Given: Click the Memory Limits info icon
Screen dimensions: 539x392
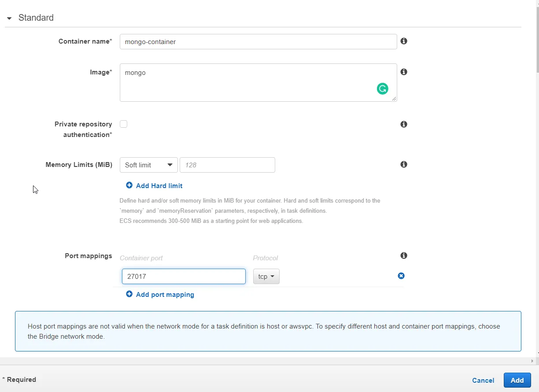Looking at the screenshot, I should coord(403,164).
